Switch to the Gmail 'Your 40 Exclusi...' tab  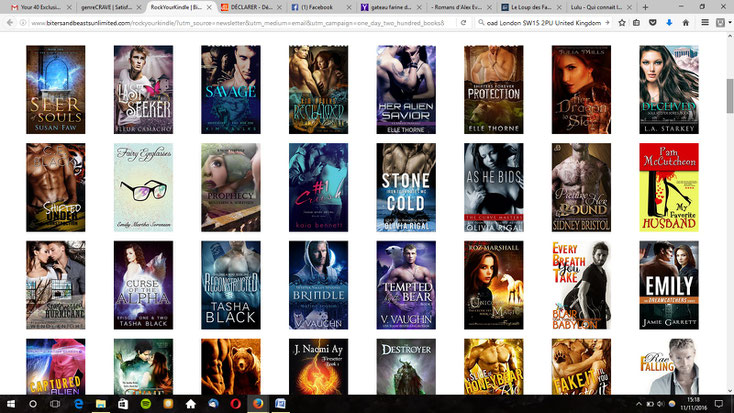[41, 7]
